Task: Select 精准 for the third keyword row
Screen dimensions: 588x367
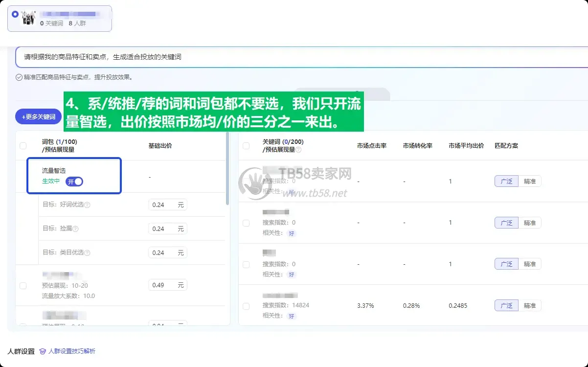Action: [x=530, y=264]
